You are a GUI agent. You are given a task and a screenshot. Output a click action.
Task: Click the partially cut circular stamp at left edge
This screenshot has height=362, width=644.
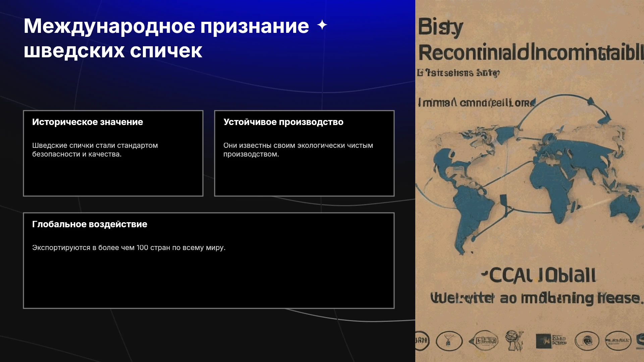[x=422, y=341]
